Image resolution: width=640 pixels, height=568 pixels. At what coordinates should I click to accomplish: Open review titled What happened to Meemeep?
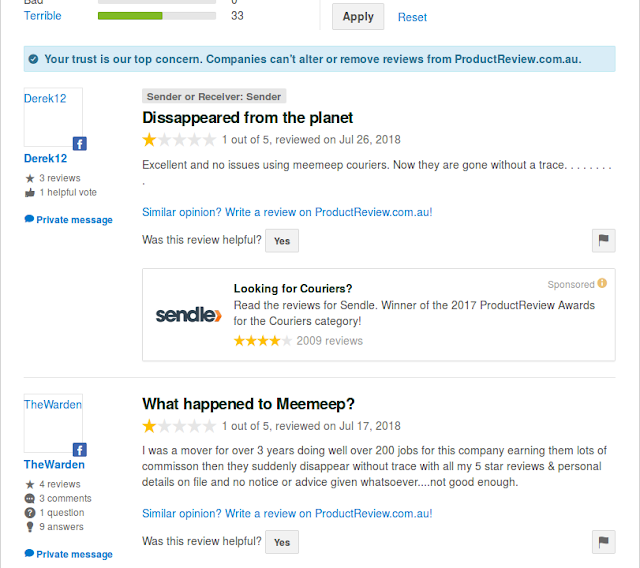tap(248, 404)
